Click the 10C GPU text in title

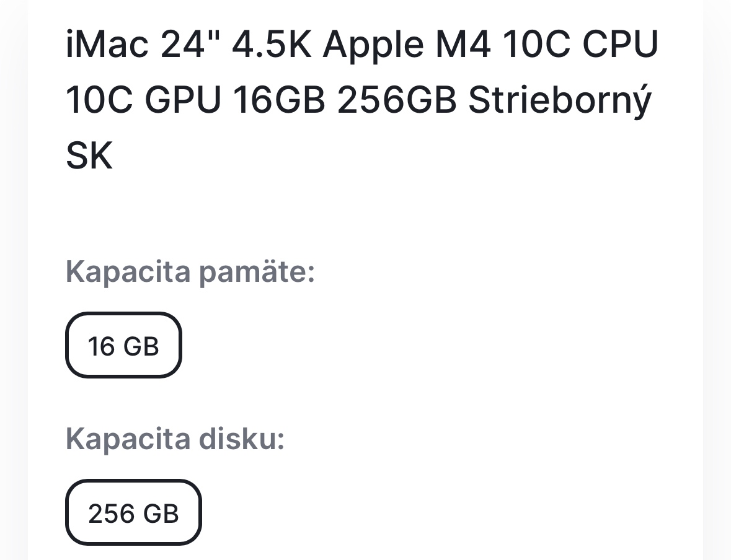coord(143,99)
